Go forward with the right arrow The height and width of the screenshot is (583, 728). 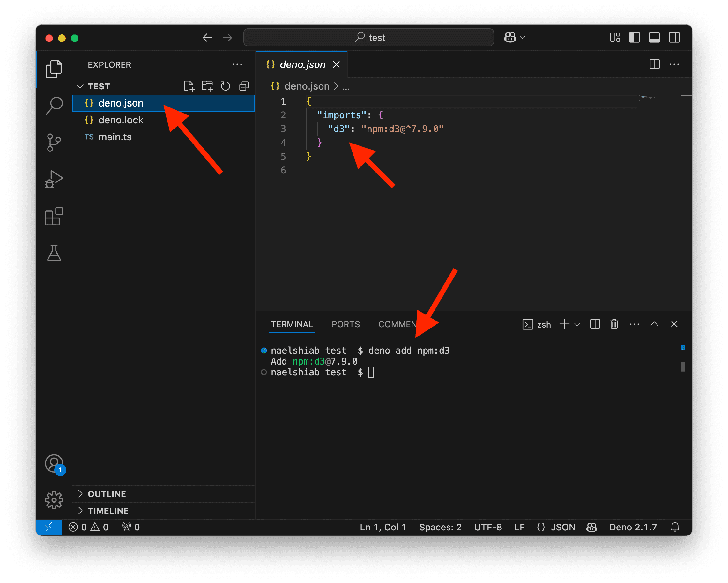tap(227, 37)
